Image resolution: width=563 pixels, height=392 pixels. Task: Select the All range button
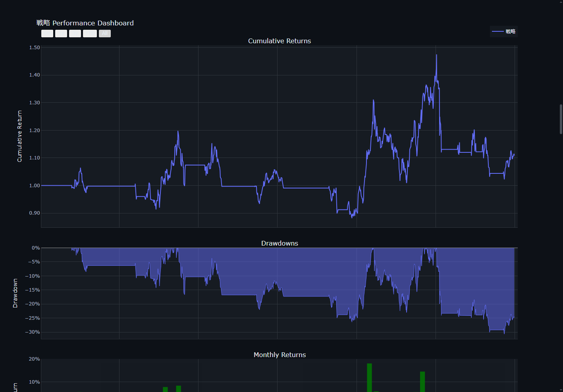pyautogui.click(x=105, y=34)
